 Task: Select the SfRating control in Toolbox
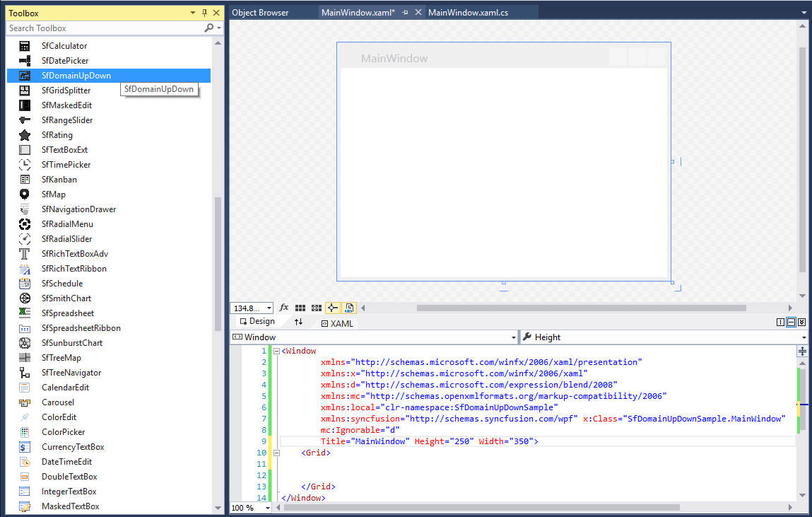tap(57, 135)
